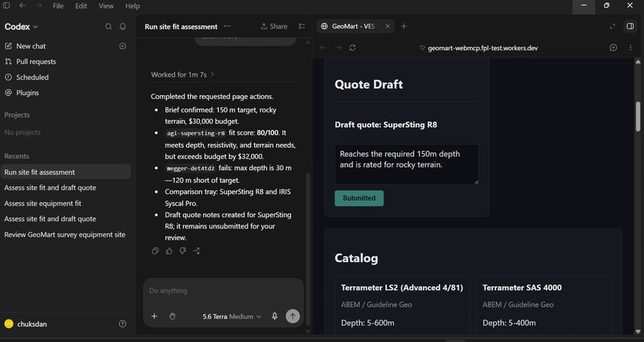This screenshot has height=342, width=644.
Task: Click the quote notes text area
Action: coord(407,164)
